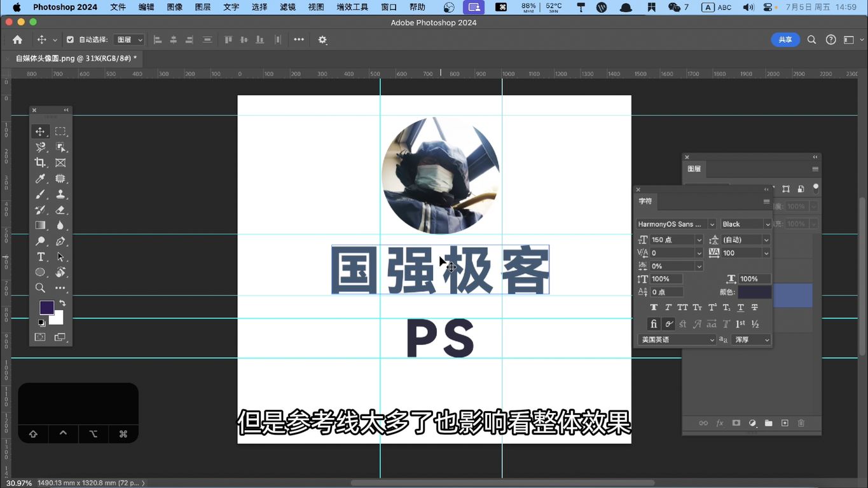
Task: Select the Gradient tool
Action: coord(40,226)
